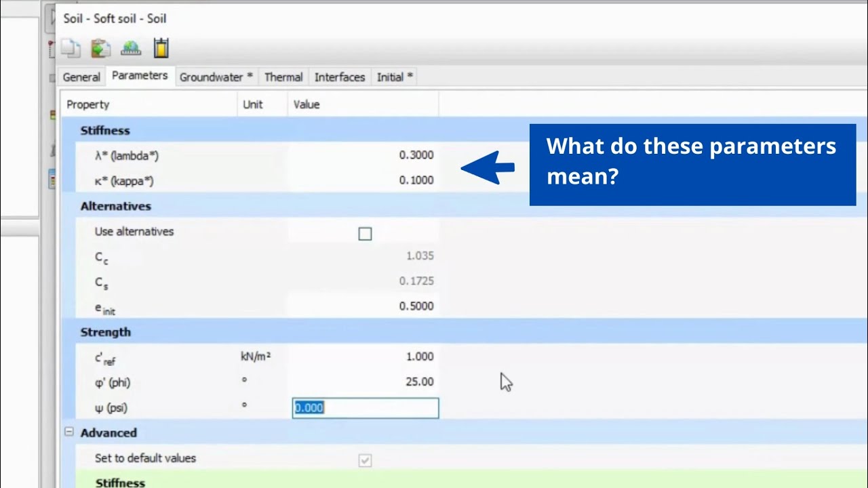Click the "Soil - Soft soil - Soil" title
This screenshot has height=488, width=868.
pyautogui.click(x=115, y=18)
